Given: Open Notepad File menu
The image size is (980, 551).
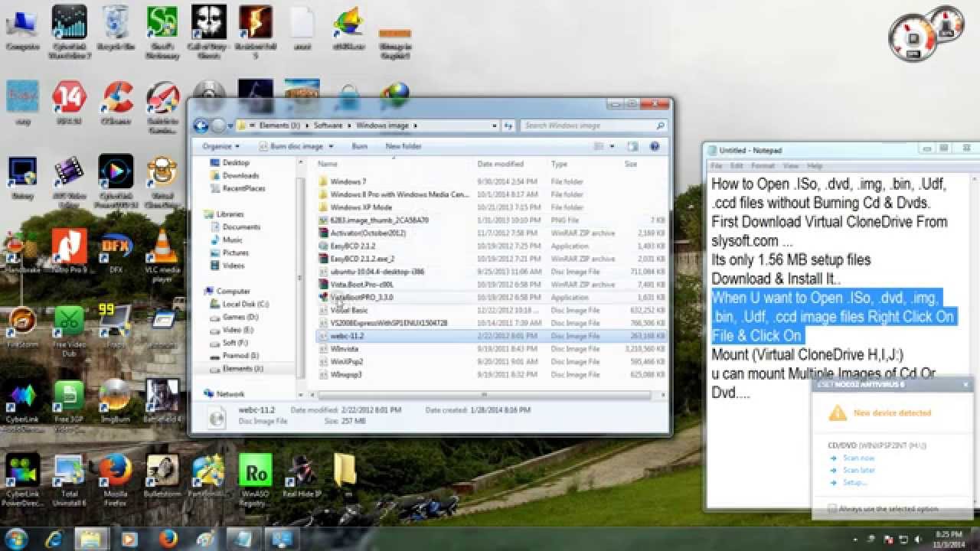Looking at the screenshot, I should 716,166.
